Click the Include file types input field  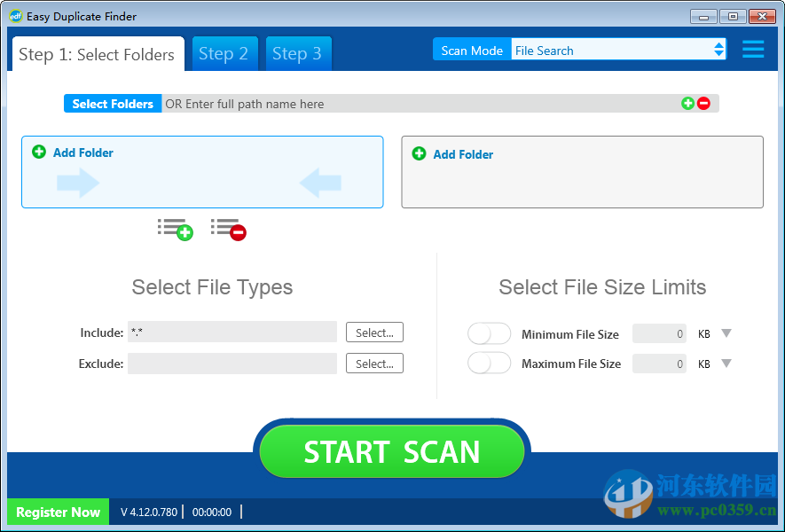point(232,332)
